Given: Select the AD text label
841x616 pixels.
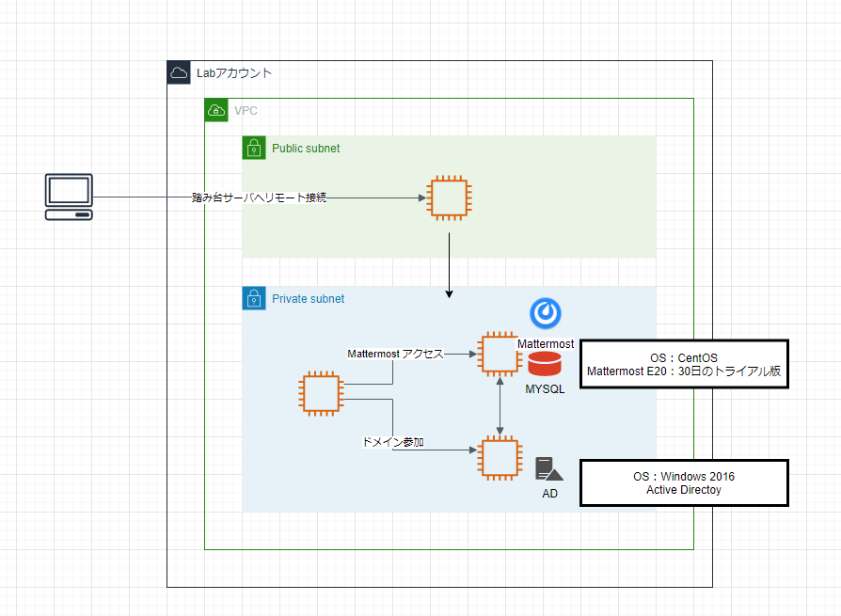Looking at the screenshot, I should tap(549, 493).
